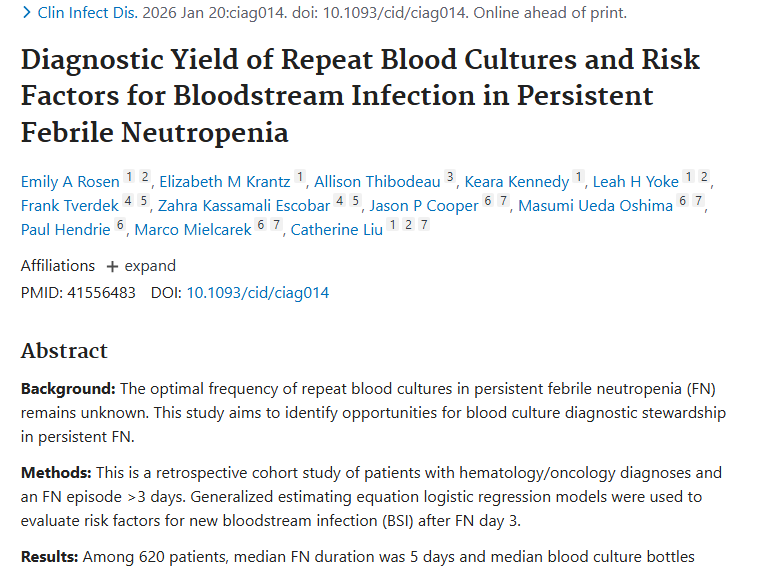Click author Paul Hendrie
The image size is (760, 570).
66,230
